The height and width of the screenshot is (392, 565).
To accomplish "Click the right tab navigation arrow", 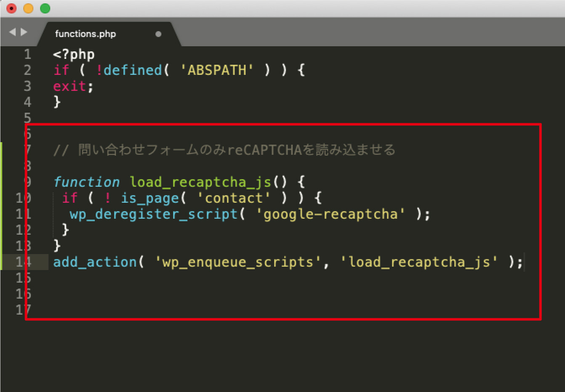I will (x=24, y=32).
